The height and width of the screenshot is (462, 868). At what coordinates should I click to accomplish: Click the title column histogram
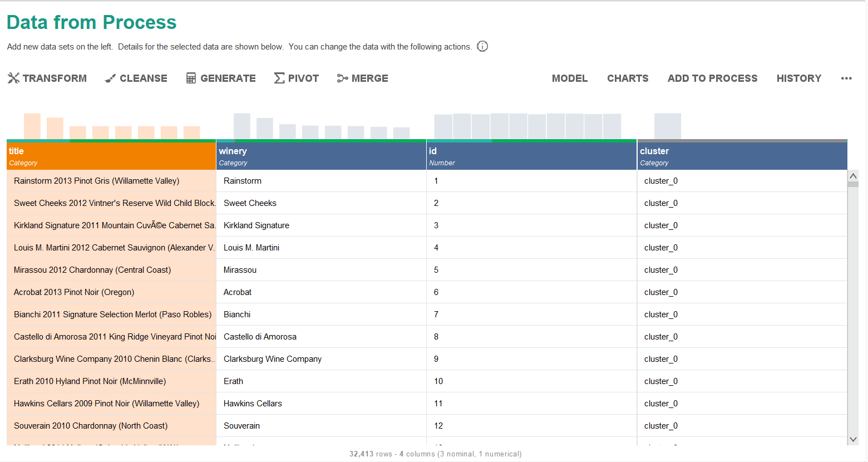111,126
